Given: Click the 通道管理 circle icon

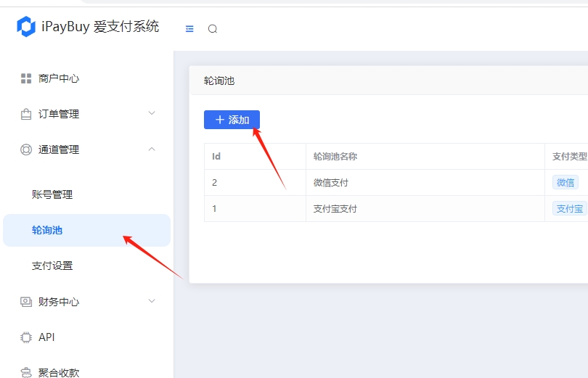Looking at the screenshot, I should coord(26,149).
